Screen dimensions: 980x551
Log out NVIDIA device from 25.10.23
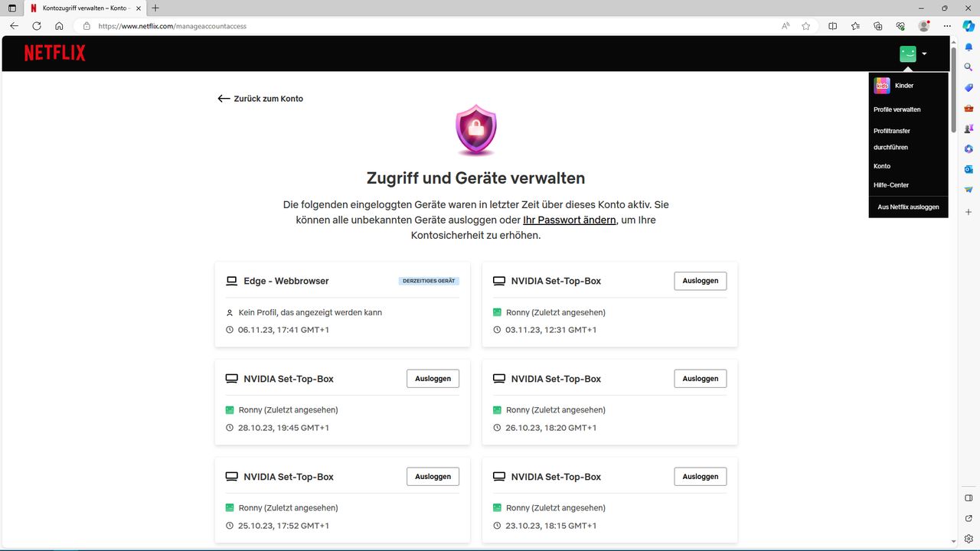click(433, 476)
